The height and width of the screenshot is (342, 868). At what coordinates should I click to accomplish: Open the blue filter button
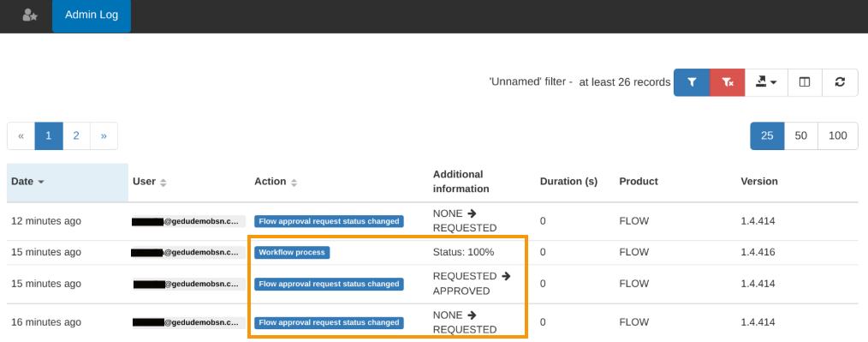pos(692,82)
